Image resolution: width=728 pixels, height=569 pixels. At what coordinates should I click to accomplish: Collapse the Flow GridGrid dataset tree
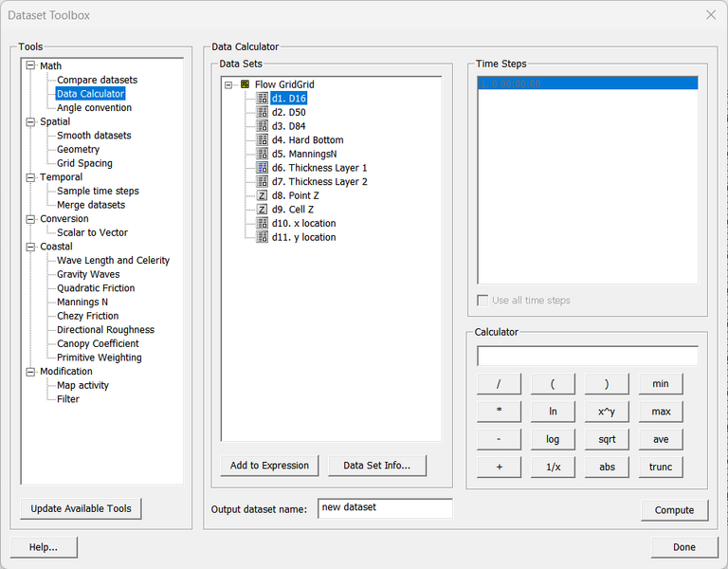[x=228, y=85]
